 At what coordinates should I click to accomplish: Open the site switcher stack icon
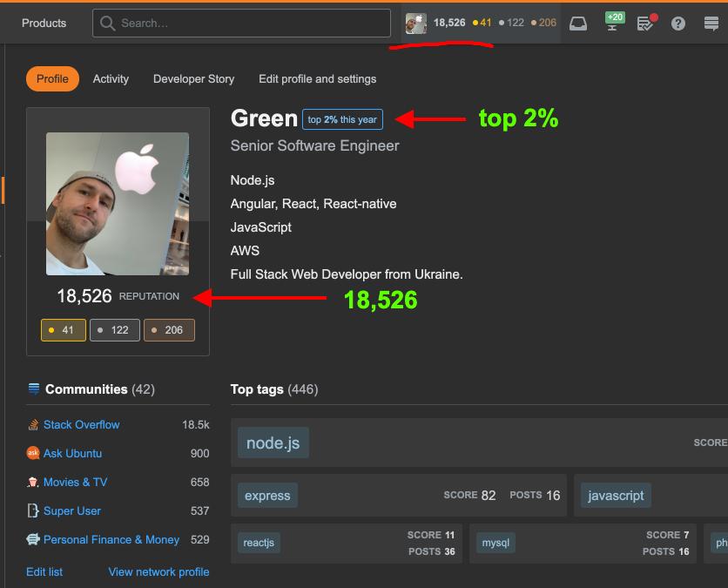[711, 24]
